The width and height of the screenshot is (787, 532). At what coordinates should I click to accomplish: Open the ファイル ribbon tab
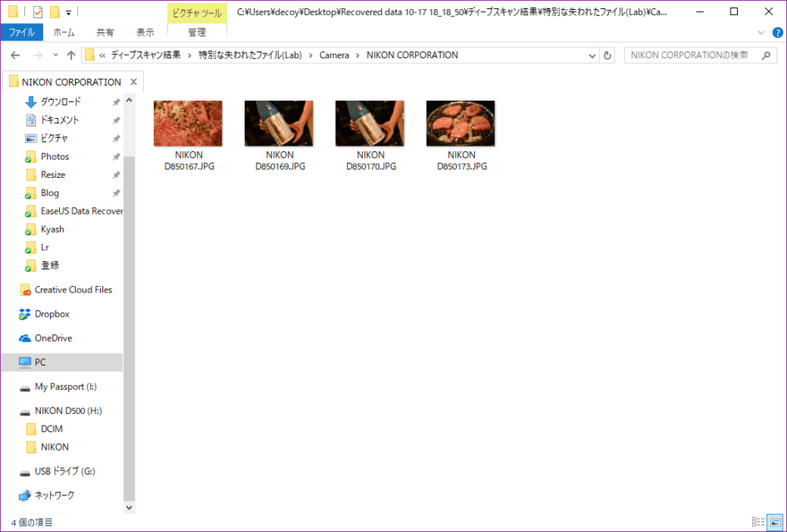point(22,32)
